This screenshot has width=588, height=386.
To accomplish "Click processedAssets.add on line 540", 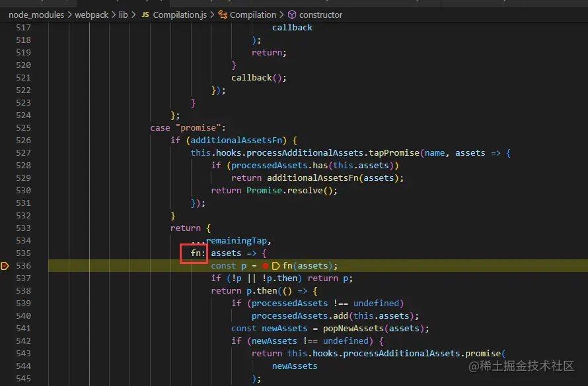I will tap(300, 316).
